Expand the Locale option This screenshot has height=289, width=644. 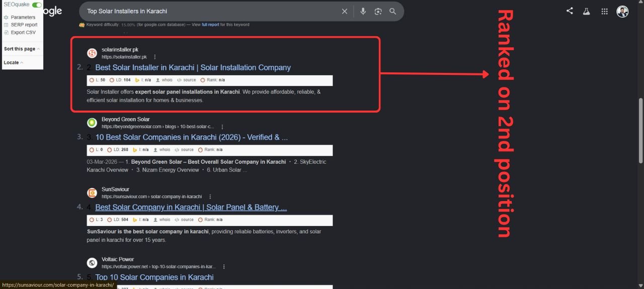14,63
